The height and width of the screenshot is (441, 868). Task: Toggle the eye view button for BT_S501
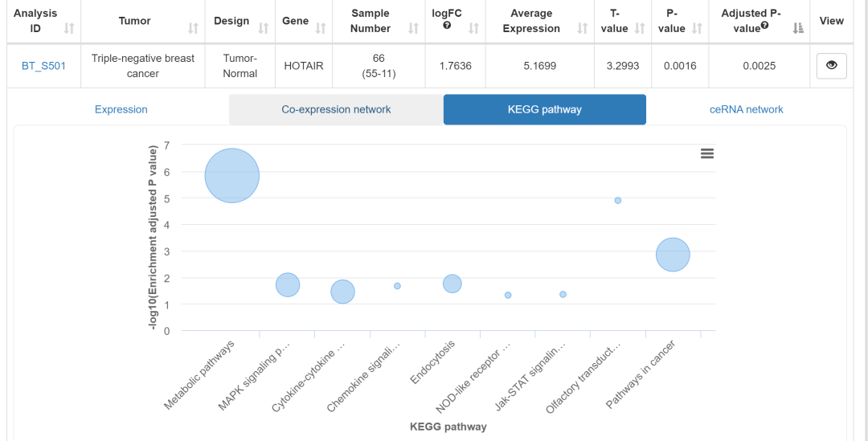point(831,66)
